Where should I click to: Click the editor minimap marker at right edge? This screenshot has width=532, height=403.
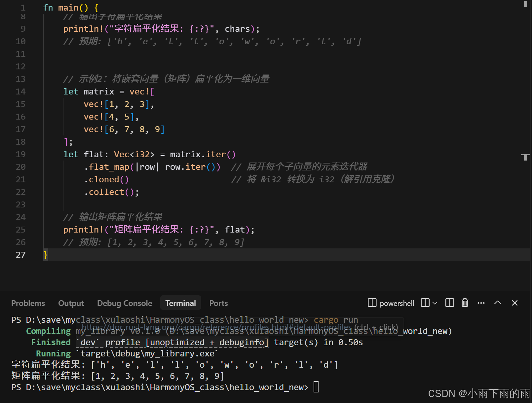[x=525, y=157]
